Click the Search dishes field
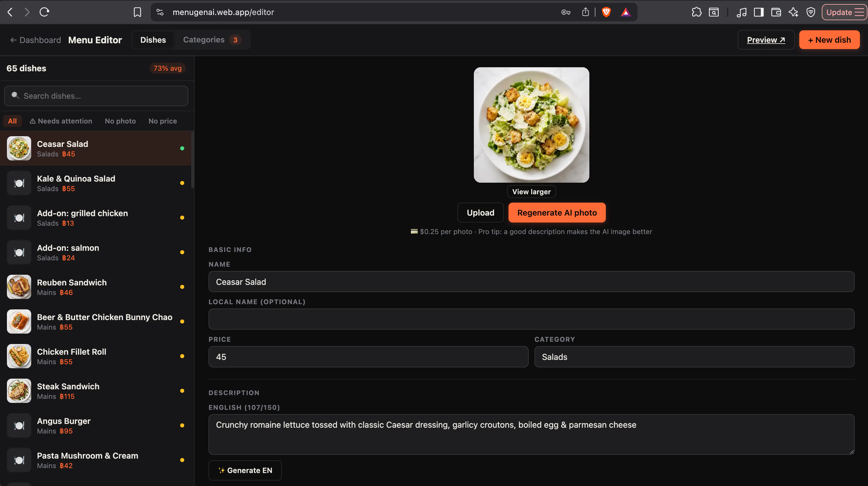The width and height of the screenshot is (868, 486). click(96, 96)
